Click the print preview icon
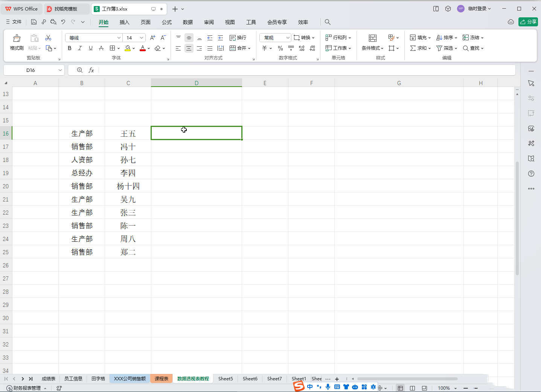 (x=53, y=22)
